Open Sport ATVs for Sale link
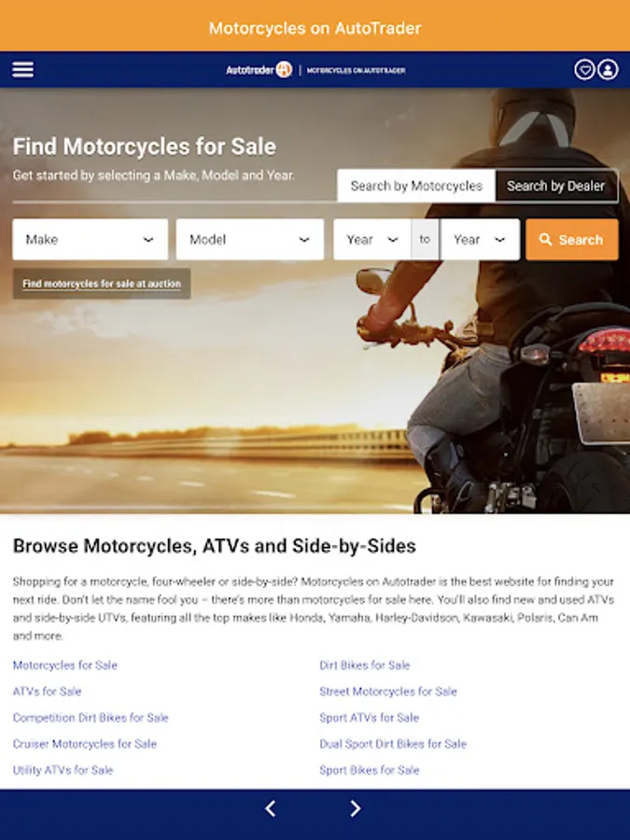The height and width of the screenshot is (840, 630). tap(369, 718)
